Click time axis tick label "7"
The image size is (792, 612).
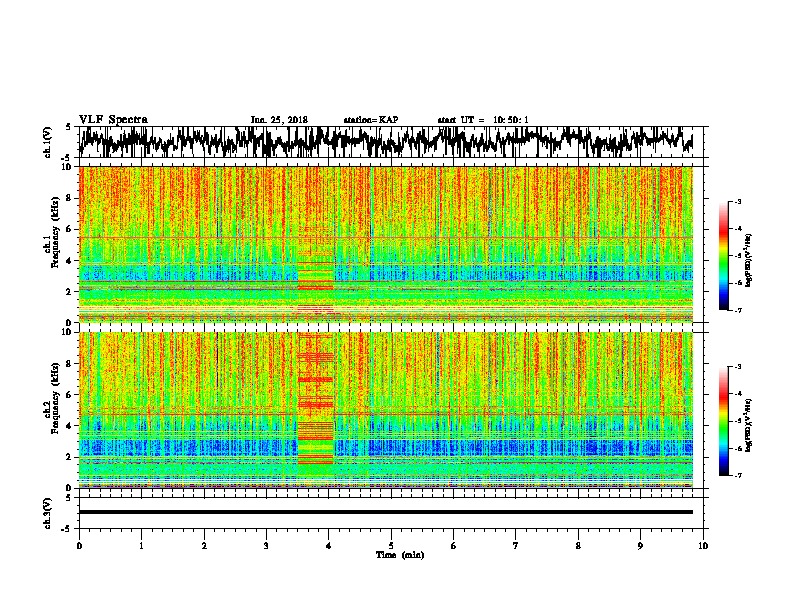[x=516, y=546]
